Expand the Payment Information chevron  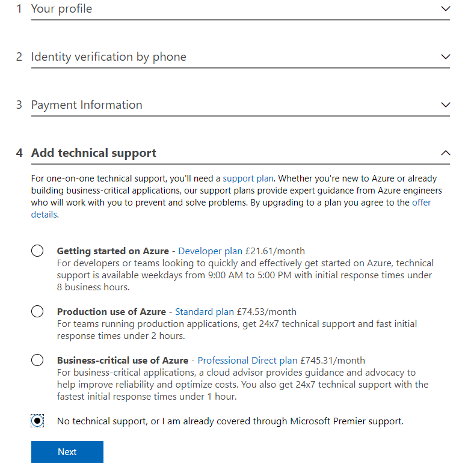pos(445,105)
